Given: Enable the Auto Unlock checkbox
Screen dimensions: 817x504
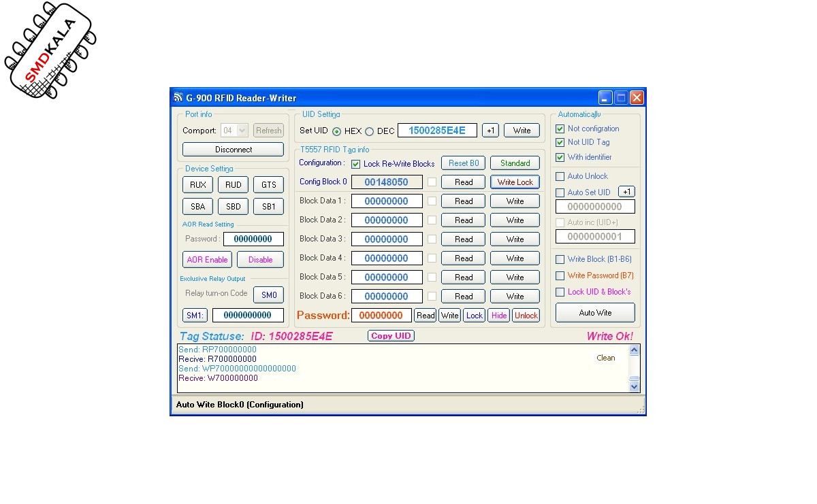Looking at the screenshot, I should [x=560, y=176].
